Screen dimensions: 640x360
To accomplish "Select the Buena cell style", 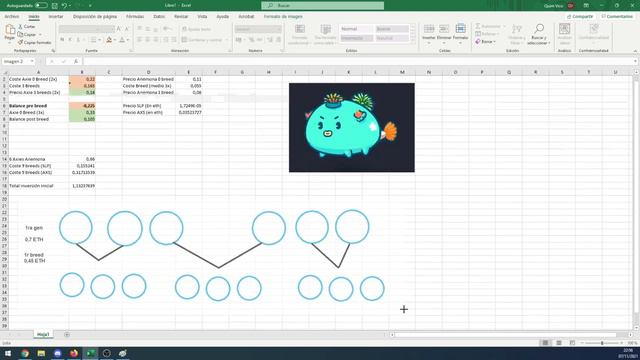I will click(x=392, y=29).
